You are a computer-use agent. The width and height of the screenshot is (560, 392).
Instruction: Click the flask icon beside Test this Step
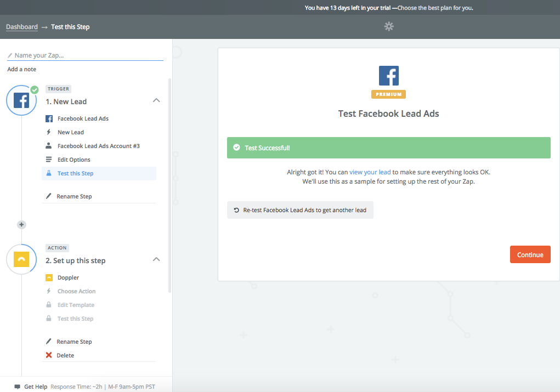[x=49, y=173]
